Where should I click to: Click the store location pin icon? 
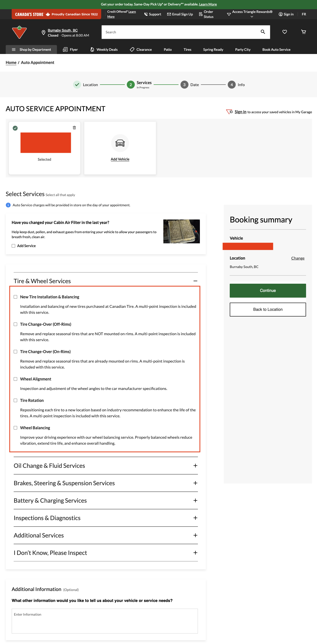point(44,33)
